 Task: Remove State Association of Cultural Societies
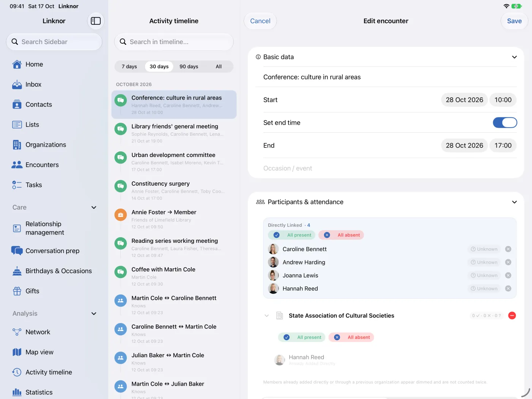[x=512, y=315]
